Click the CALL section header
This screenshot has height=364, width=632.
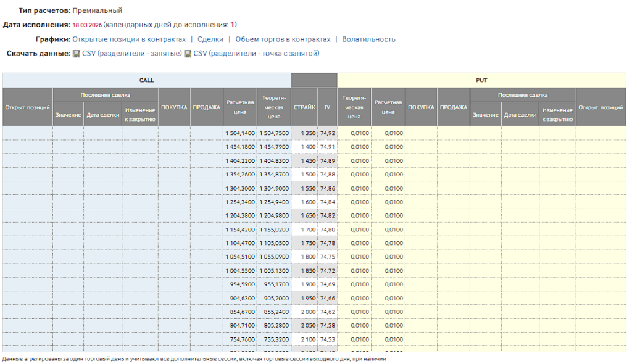146,80
